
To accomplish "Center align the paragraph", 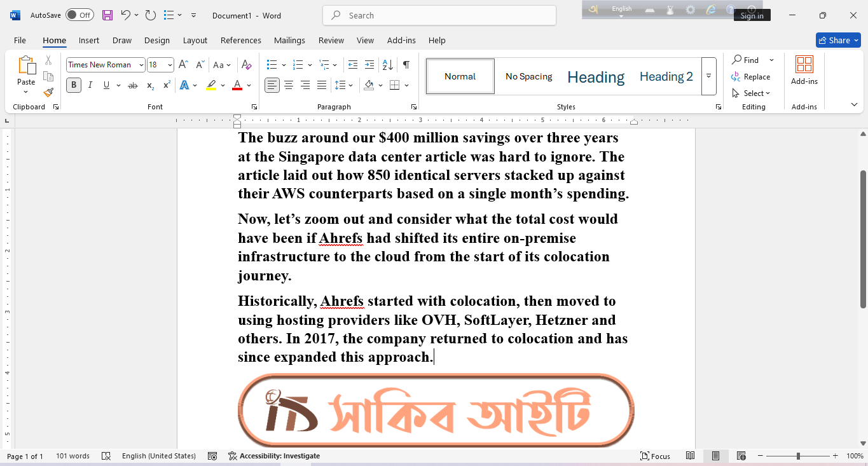I will click(x=289, y=85).
